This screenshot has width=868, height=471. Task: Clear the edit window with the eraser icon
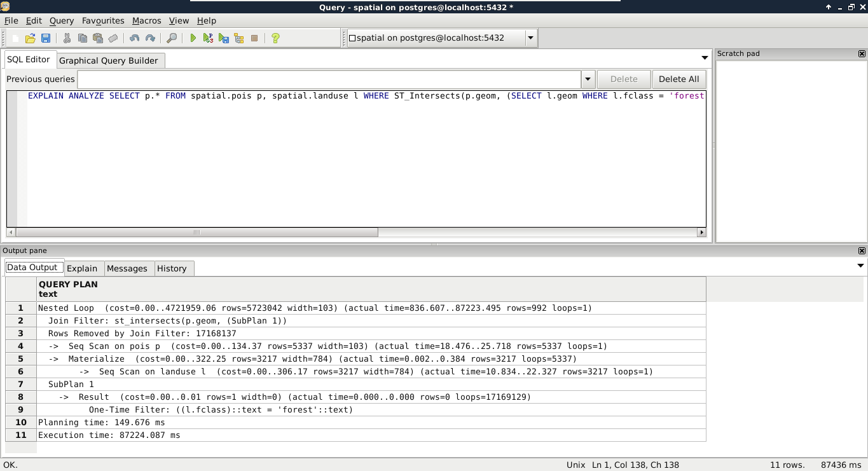pyautogui.click(x=113, y=38)
